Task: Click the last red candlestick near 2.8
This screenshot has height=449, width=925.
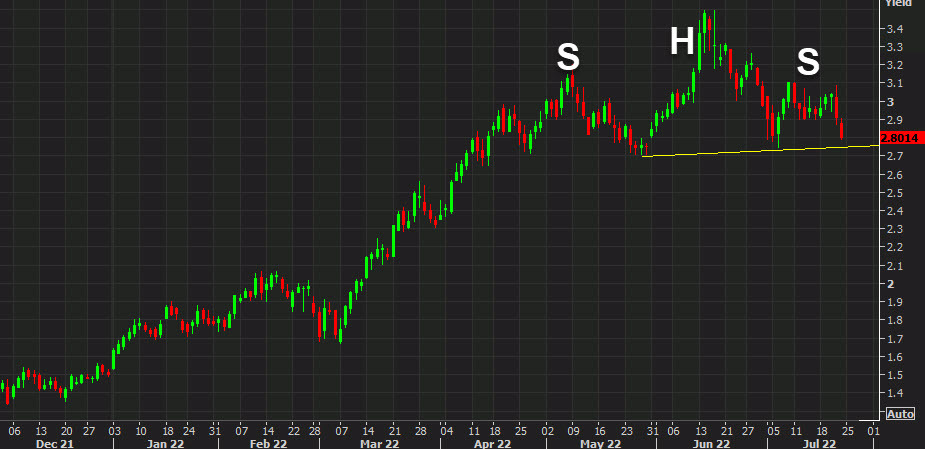Action: click(x=842, y=130)
